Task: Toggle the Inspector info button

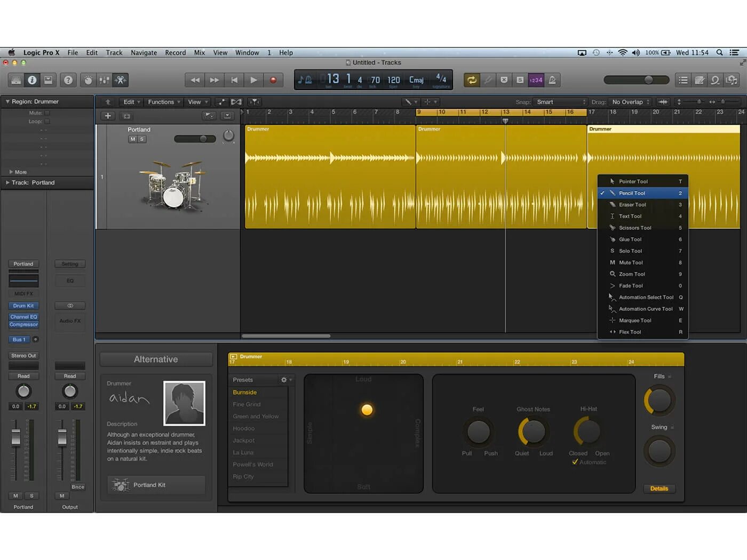Action: point(32,80)
